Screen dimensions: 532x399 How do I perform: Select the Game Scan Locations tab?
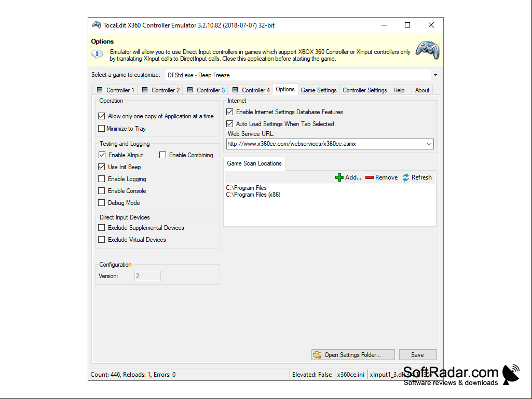[x=254, y=163]
